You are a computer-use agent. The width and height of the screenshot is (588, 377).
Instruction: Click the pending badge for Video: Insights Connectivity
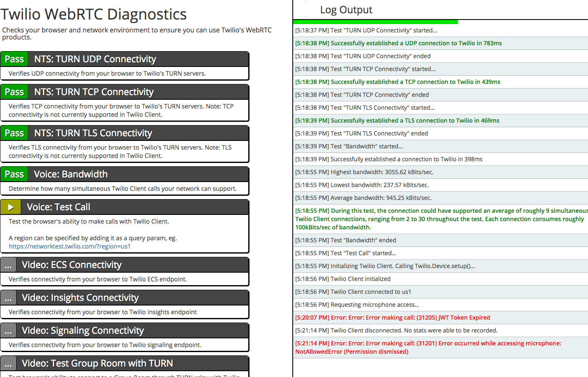[x=8, y=298]
